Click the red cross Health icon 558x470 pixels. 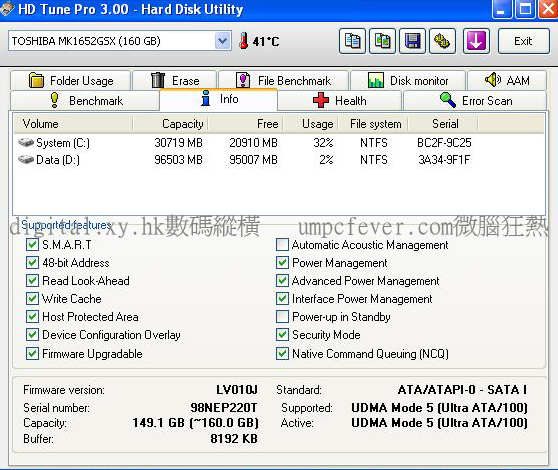tap(321, 100)
